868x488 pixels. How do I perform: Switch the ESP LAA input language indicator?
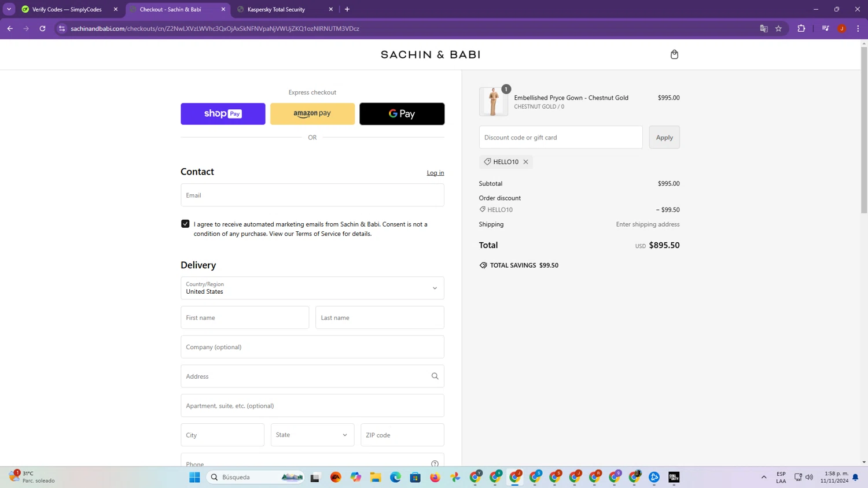pyautogui.click(x=781, y=477)
